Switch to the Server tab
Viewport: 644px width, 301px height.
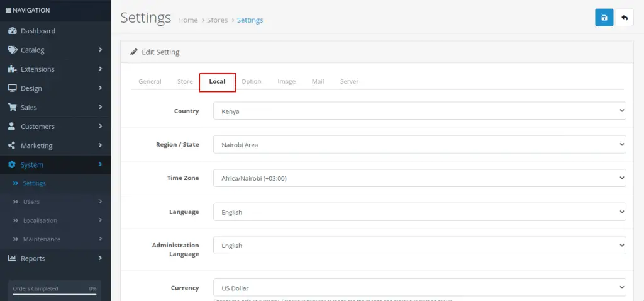[x=350, y=81]
